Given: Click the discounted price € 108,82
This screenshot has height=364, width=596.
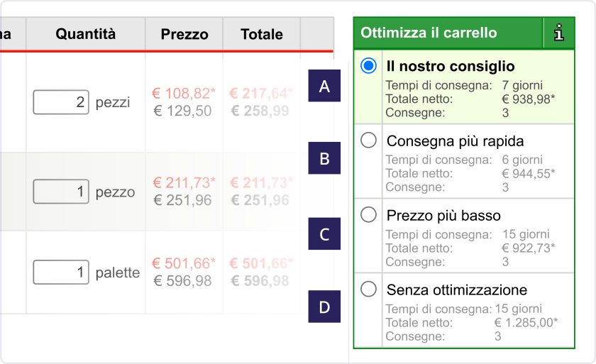Looking at the screenshot, I should click(x=184, y=93).
